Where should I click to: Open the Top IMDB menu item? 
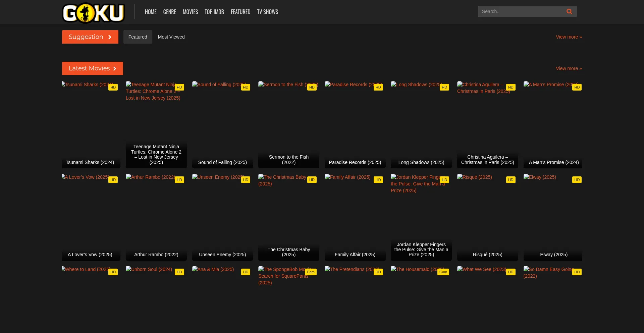click(x=214, y=12)
